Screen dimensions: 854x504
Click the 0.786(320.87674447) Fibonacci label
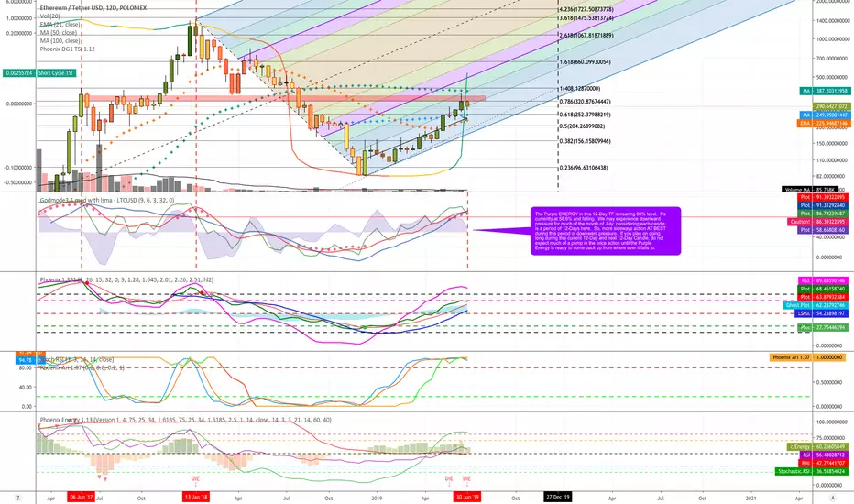pyautogui.click(x=585, y=102)
